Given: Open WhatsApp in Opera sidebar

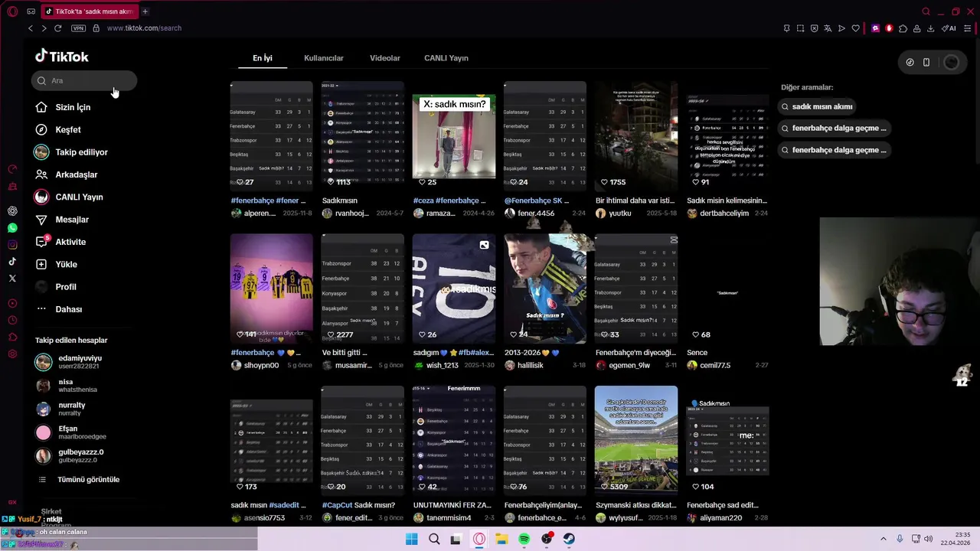Looking at the screenshot, I should coord(12,228).
